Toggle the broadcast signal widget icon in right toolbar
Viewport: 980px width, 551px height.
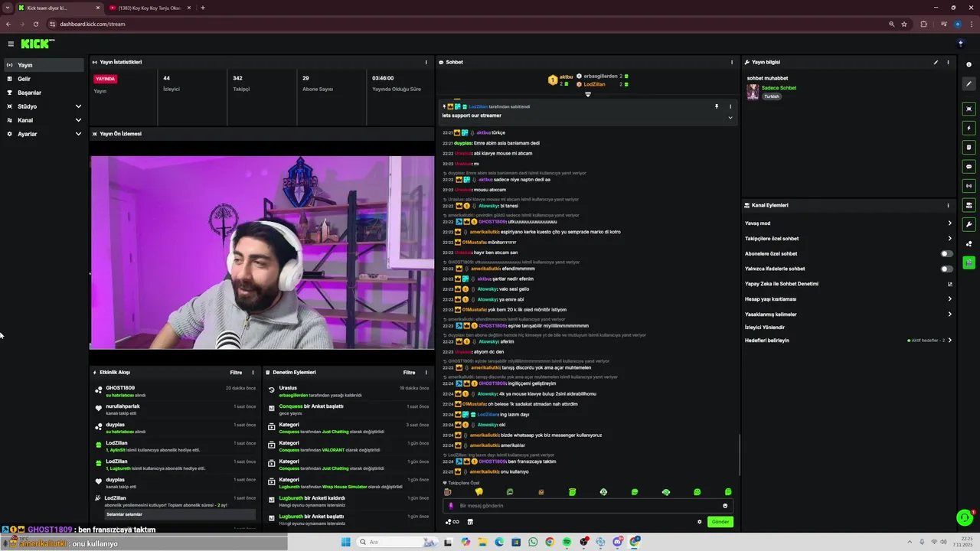coord(969,185)
